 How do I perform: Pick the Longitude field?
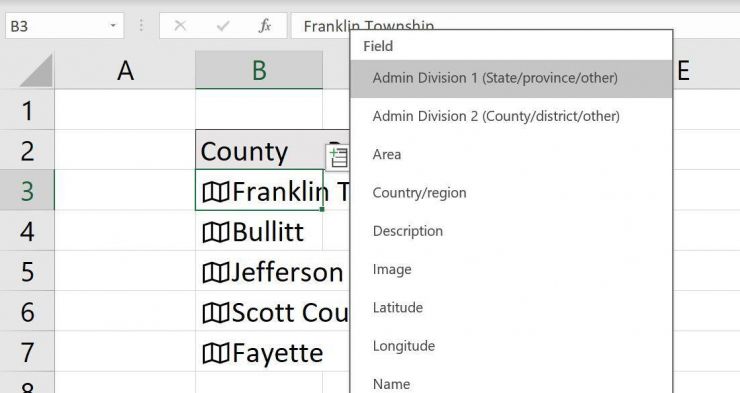(511, 346)
